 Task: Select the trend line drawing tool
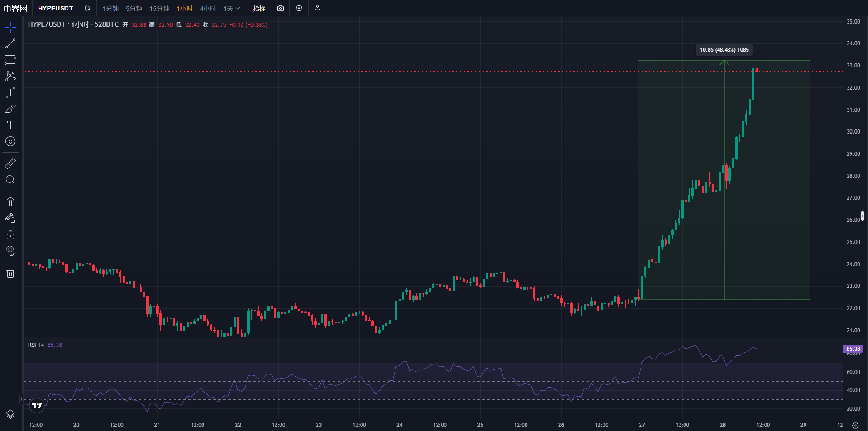(10, 44)
